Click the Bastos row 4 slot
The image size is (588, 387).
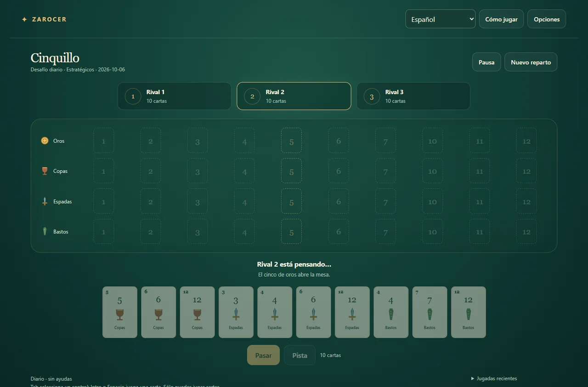(x=244, y=231)
